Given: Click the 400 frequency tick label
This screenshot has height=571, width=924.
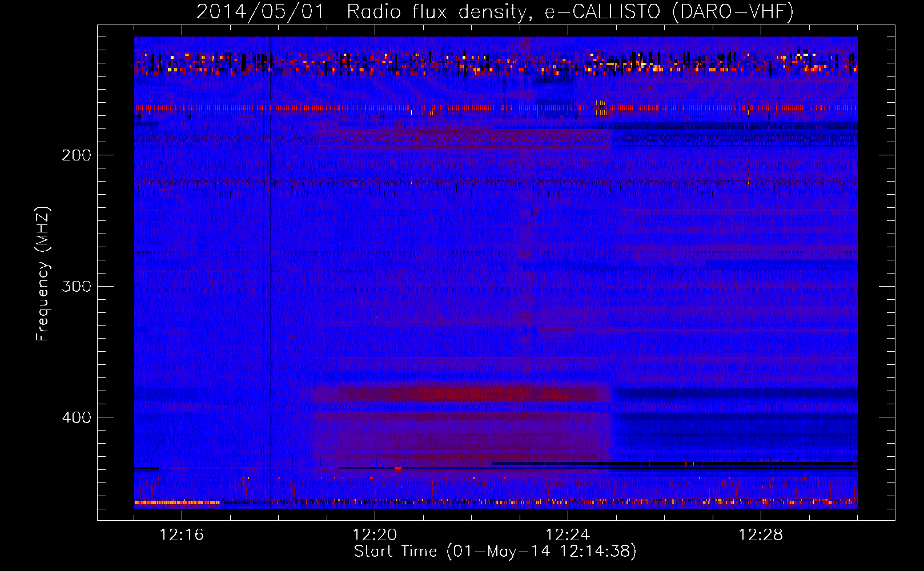Looking at the screenshot, I should 77,417.
